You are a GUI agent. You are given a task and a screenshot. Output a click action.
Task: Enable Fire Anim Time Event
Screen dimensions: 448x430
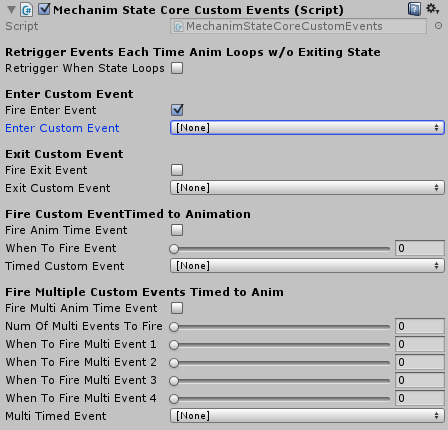pos(177,230)
